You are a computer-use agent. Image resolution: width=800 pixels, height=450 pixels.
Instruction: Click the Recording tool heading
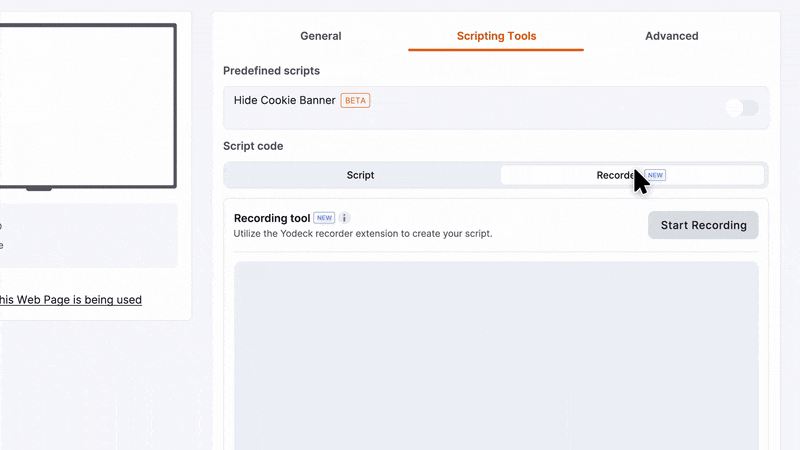click(272, 218)
